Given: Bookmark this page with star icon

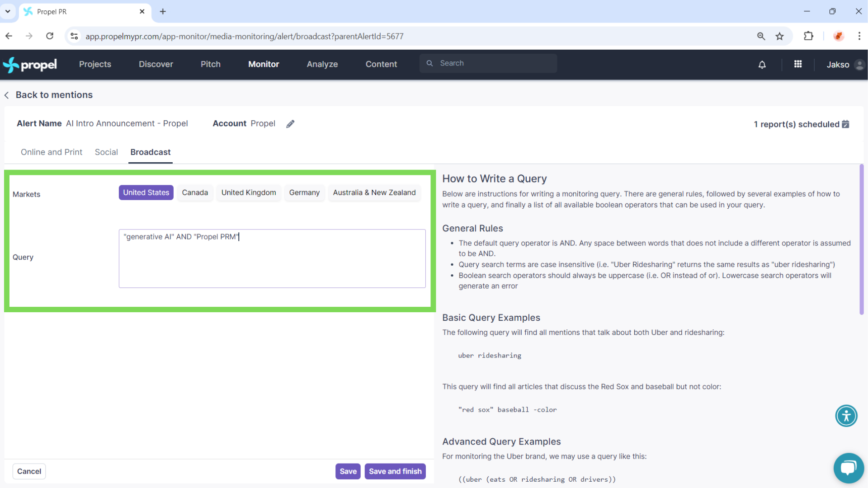Looking at the screenshot, I should click(780, 36).
